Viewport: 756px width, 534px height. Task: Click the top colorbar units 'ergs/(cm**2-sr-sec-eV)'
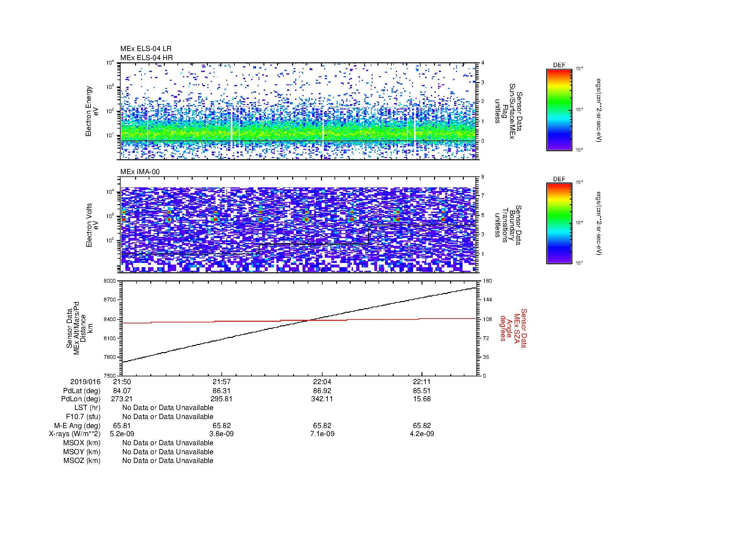tap(599, 110)
